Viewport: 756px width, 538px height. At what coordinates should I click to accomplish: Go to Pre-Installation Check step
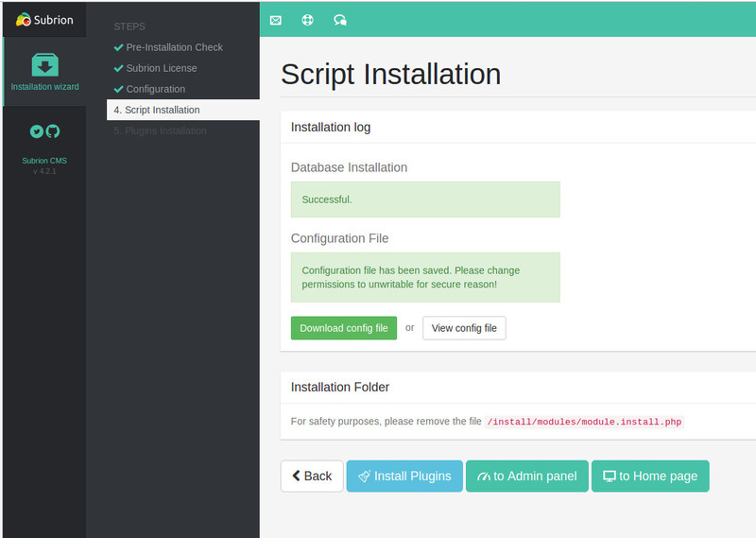pyautogui.click(x=174, y=47)
